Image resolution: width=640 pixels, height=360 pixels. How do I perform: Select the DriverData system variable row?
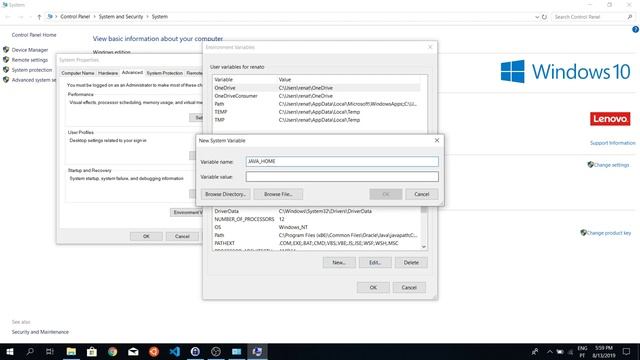coord(317,211)
